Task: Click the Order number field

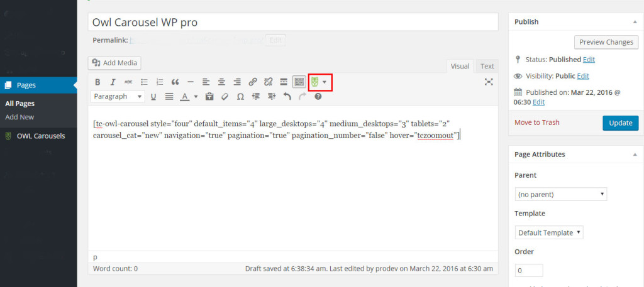Action: (x=529, y=271)
